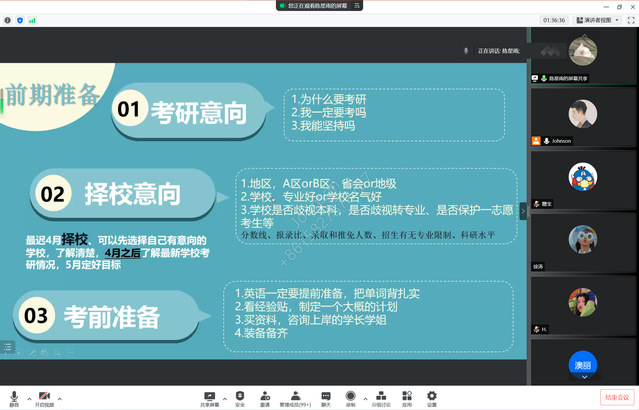This screenshot has width=639, height=410.
Task: Expand the arrow next to 共享屏幕
Action: tap(224, 395)
